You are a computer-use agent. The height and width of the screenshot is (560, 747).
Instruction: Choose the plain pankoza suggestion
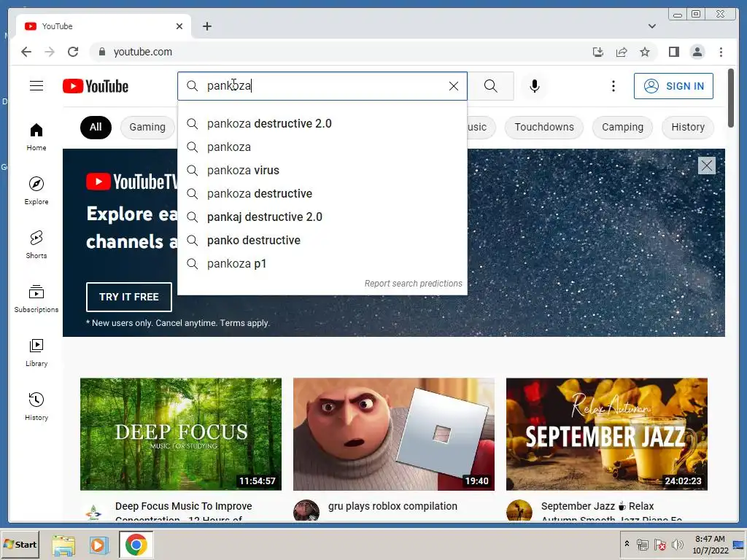[x=322, y=147]
